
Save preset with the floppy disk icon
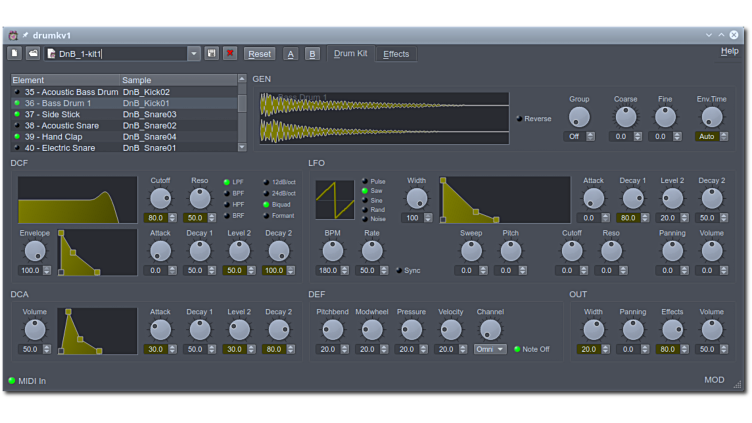(212, 54)
